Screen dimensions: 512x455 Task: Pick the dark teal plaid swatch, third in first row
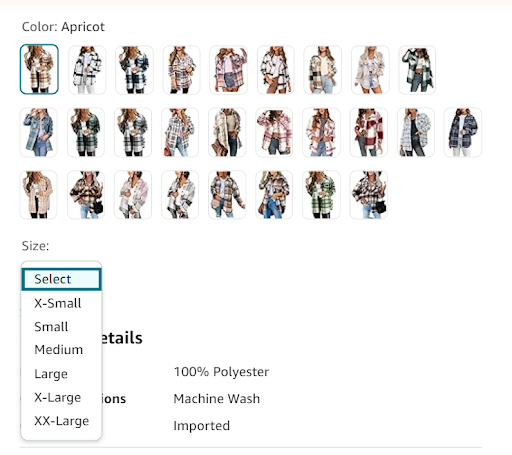134,70
